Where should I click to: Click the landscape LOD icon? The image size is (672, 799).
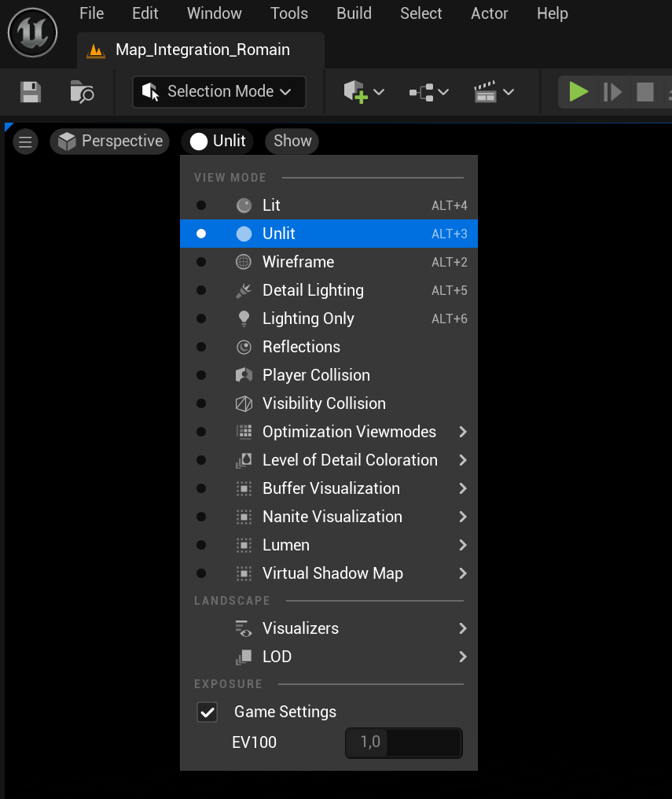pyautogui.click(x=244, y=657)
